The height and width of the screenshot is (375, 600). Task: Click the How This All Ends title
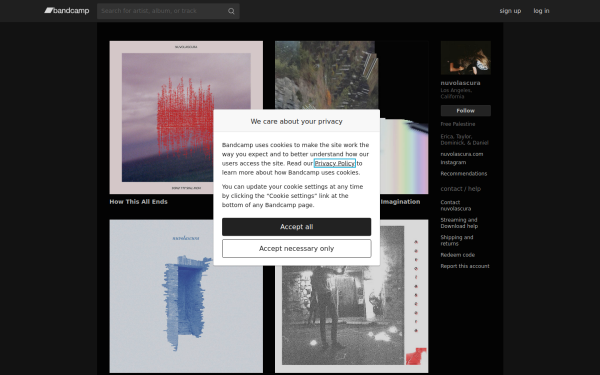point(139,202)
